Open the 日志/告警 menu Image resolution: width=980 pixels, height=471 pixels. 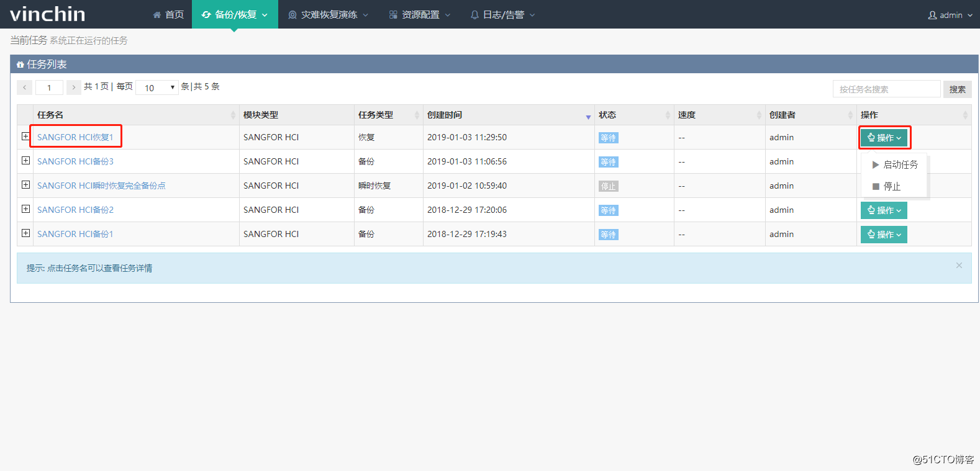[x=502, y=14]
